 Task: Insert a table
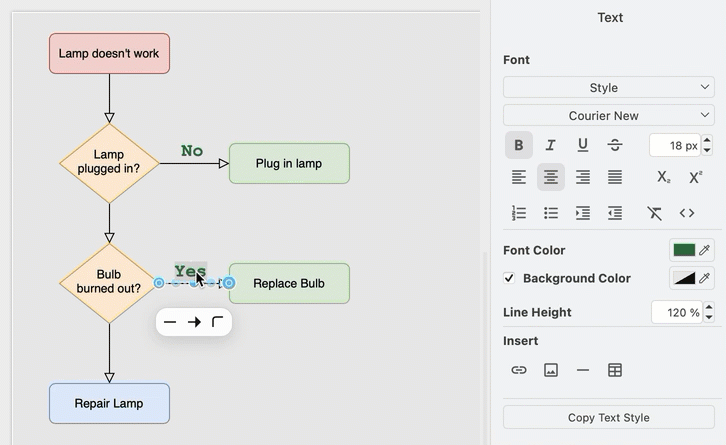point(614,370)
